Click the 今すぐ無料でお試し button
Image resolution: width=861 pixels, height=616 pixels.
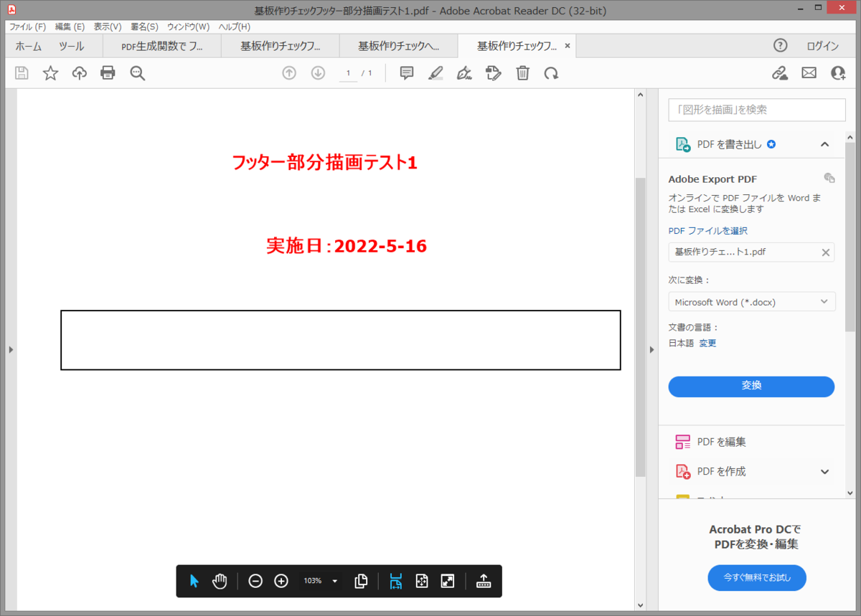coord(756,577)
